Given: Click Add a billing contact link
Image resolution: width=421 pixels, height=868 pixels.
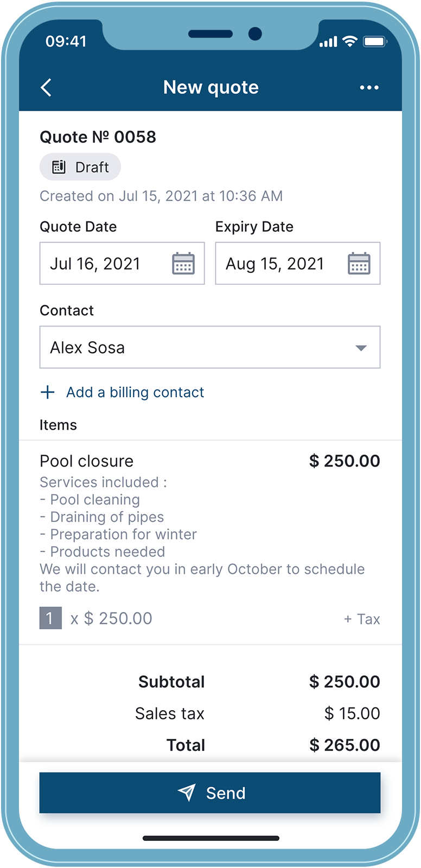Looking at the screenshot, I should (135, 392).
